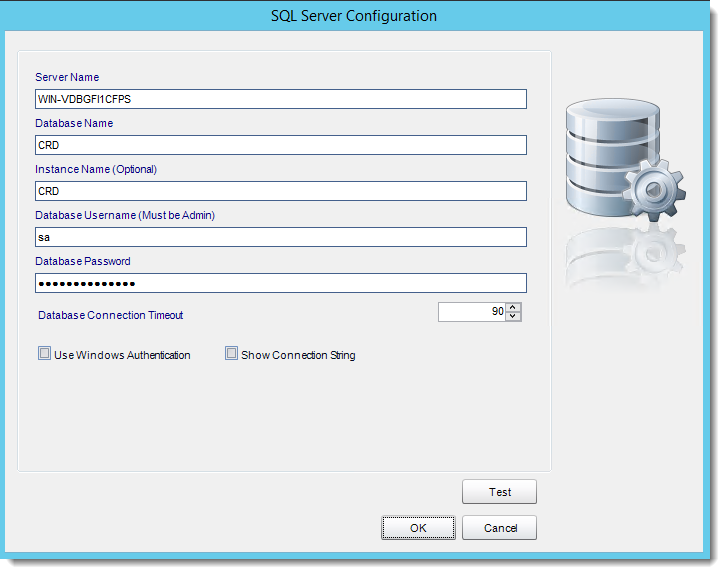Focus the Instance Name (Optional) field
Image resolution: width=725 pixels, height=574 pixels.
point(281,191)
